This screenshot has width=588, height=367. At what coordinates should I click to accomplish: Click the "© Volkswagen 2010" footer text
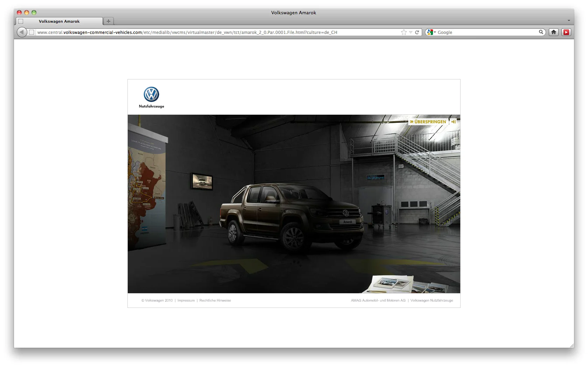[157, 301]
